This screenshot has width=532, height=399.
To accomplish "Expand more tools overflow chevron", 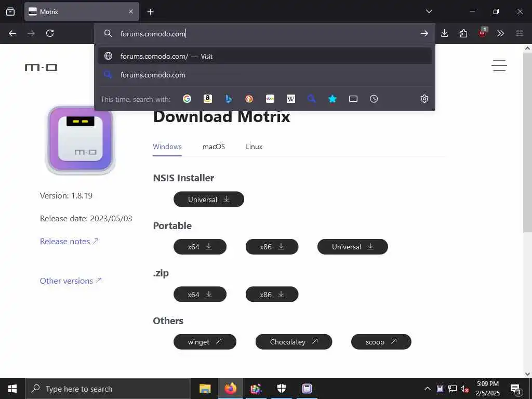I will [x=500, y=33].
